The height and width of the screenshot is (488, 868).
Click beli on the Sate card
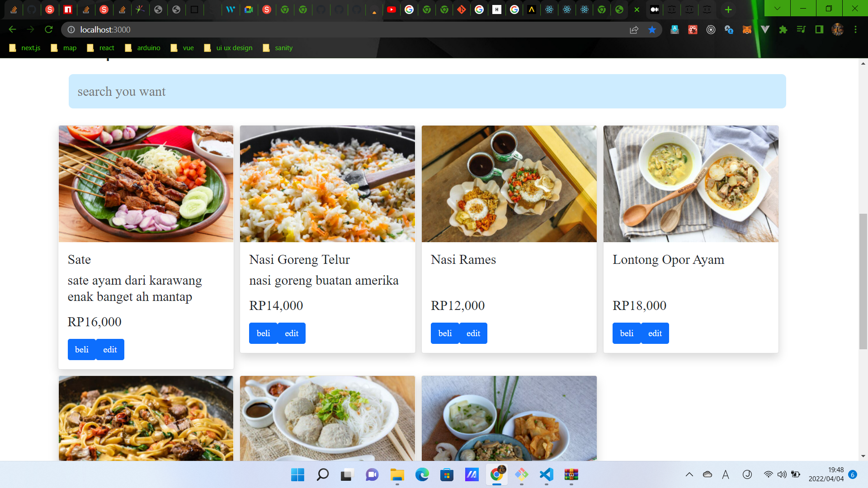(x=81, y=349)
